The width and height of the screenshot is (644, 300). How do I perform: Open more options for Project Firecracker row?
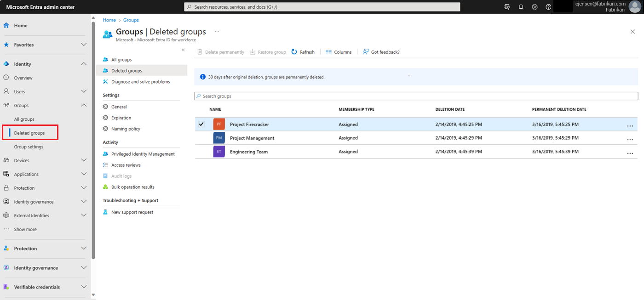(x=630, y=126)
